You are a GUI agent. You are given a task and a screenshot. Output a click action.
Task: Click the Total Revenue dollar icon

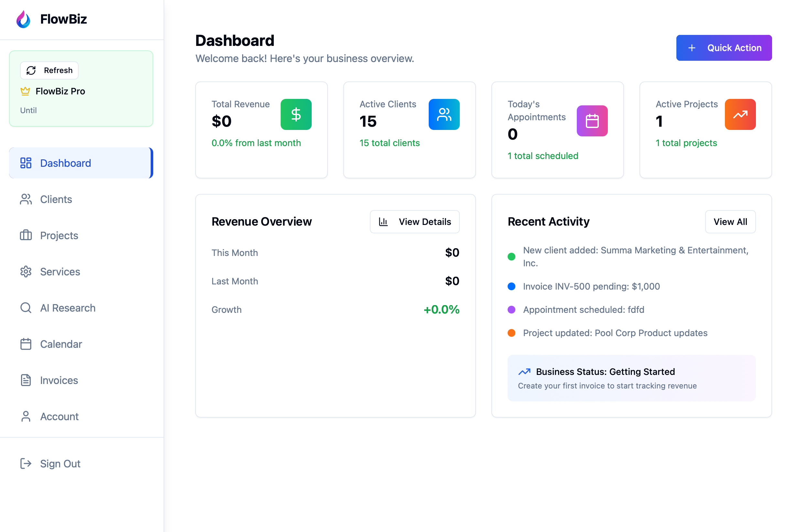296,115
